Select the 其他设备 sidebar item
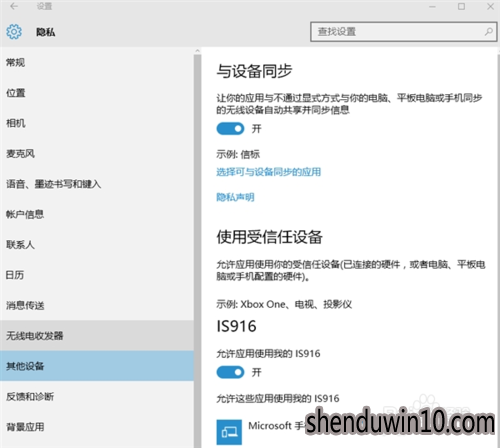This screenshot has height=448, width=500. [97, 366]
